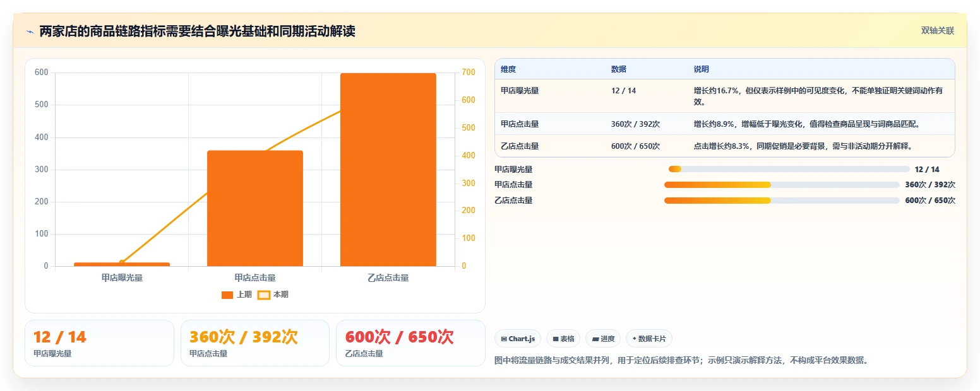
Task: Click the 乙店点击量 x-axis label
Action: [x=388, y=277]
